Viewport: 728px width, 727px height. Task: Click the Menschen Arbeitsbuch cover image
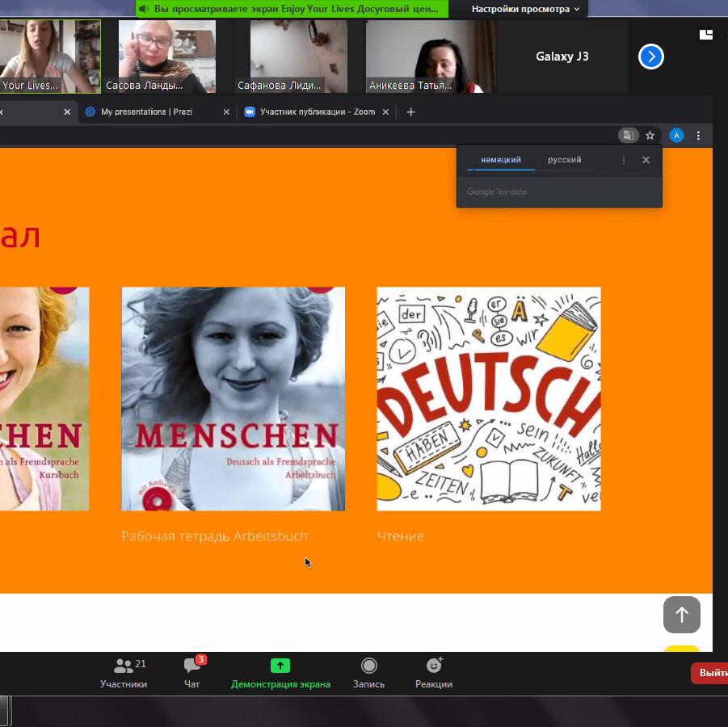pos(233,399)
